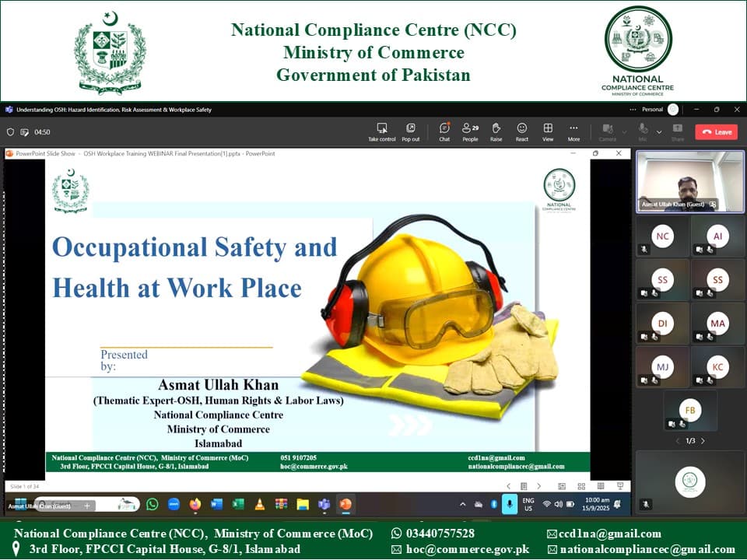Viewport: 747px width, 560px height.
Task: Unmute the microphone in Teams
Action: point(643,131)
